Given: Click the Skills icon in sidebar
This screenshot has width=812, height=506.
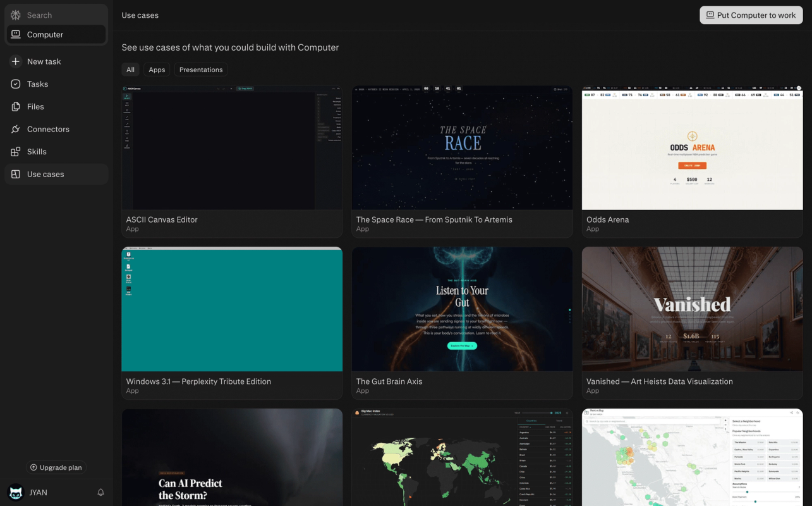Looking at the screenshot, I should pos(16,152).
